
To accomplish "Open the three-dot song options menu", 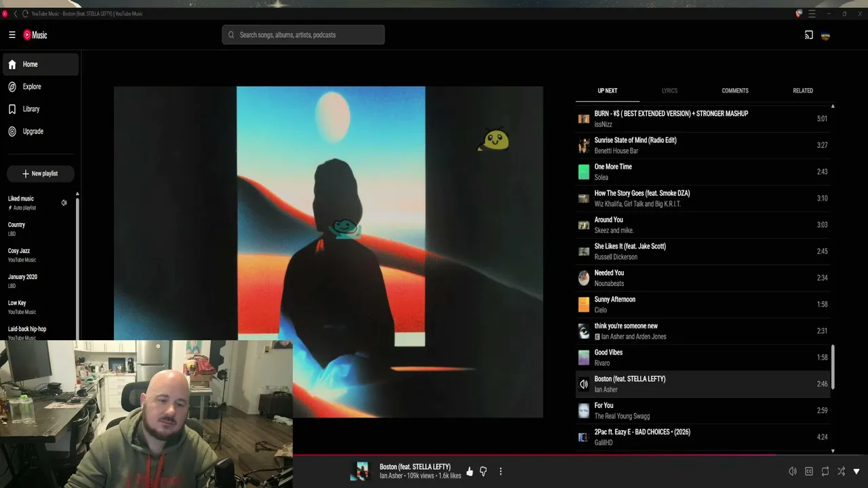I will [500, 471].
